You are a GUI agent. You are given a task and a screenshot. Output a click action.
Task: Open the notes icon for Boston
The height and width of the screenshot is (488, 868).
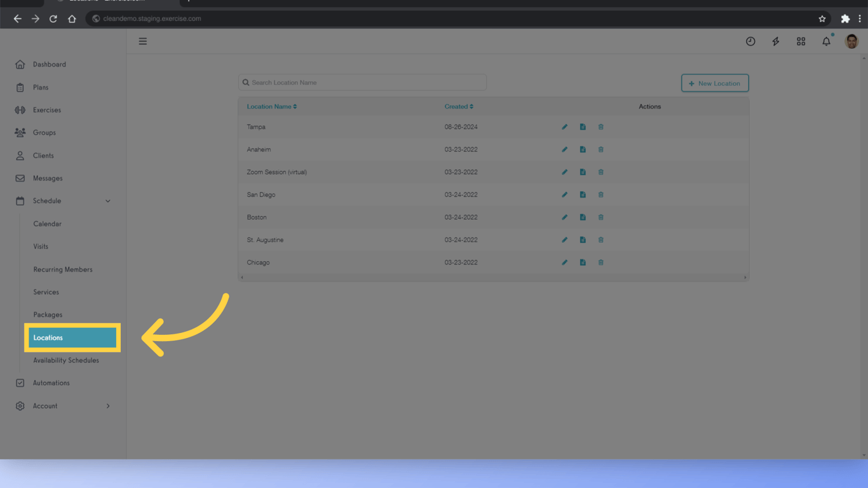(583, 217)
